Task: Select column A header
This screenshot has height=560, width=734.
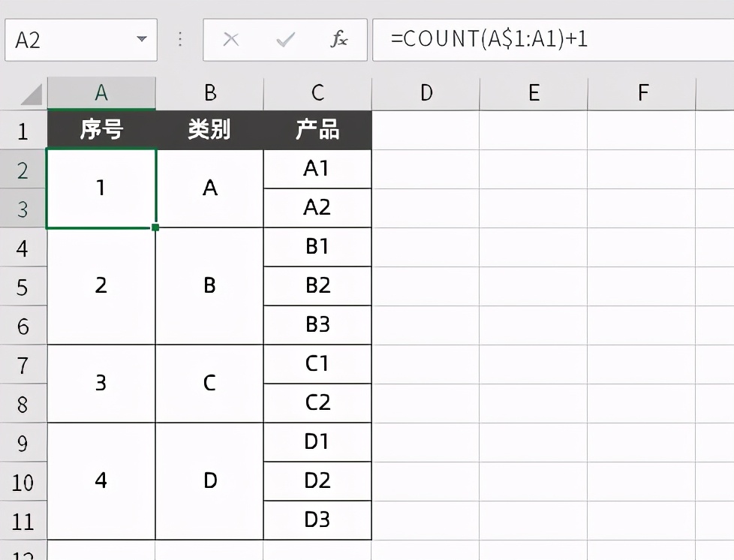Action: click(101, 93)
